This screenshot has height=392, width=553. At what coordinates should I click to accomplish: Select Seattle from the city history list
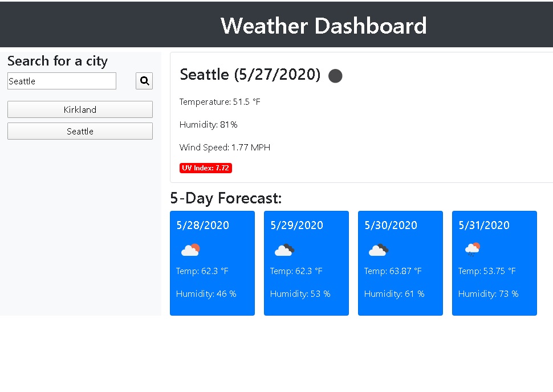coord(80,131)
